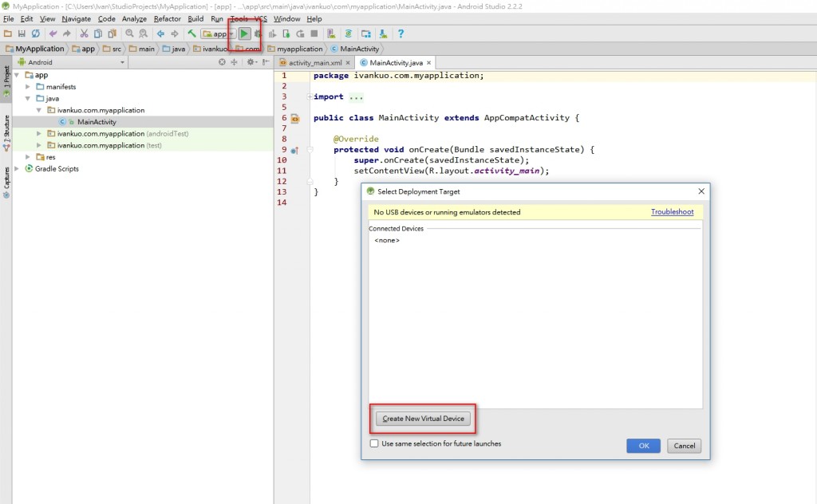Click the override gutter icon on line 9
817x504 pixels.
coord(294,151)
